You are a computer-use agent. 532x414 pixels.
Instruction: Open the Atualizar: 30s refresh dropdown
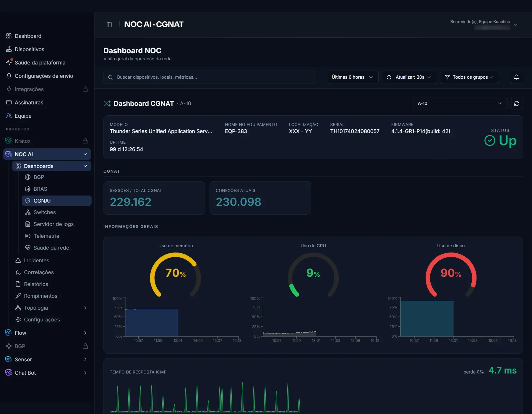(x=409, y=77)
